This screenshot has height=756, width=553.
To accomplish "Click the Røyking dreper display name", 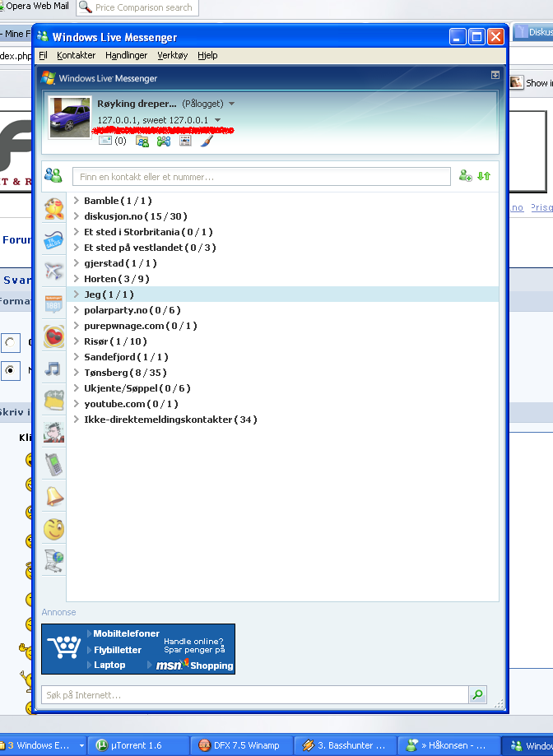I will pos(137,104).
